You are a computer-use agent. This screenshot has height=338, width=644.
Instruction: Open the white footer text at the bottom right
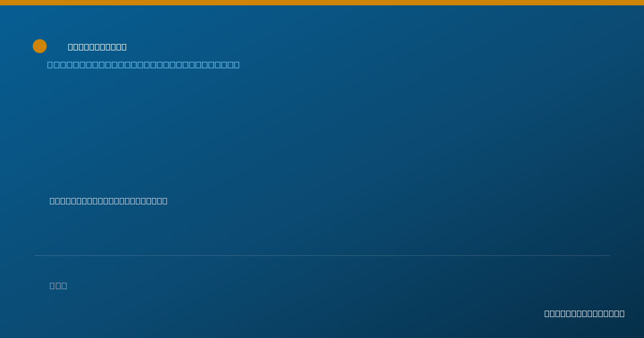tap(584, 313)
